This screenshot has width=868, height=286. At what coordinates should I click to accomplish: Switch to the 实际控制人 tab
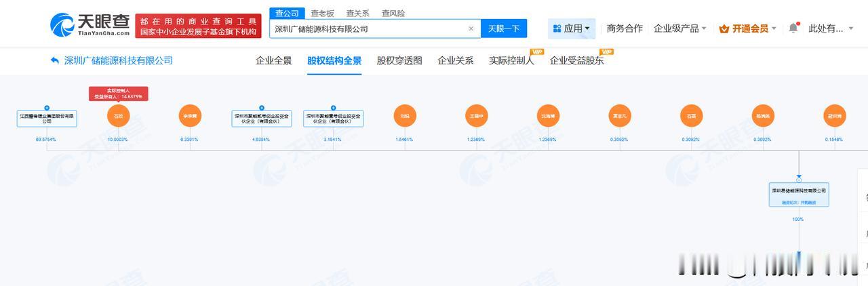click(511, 60)
